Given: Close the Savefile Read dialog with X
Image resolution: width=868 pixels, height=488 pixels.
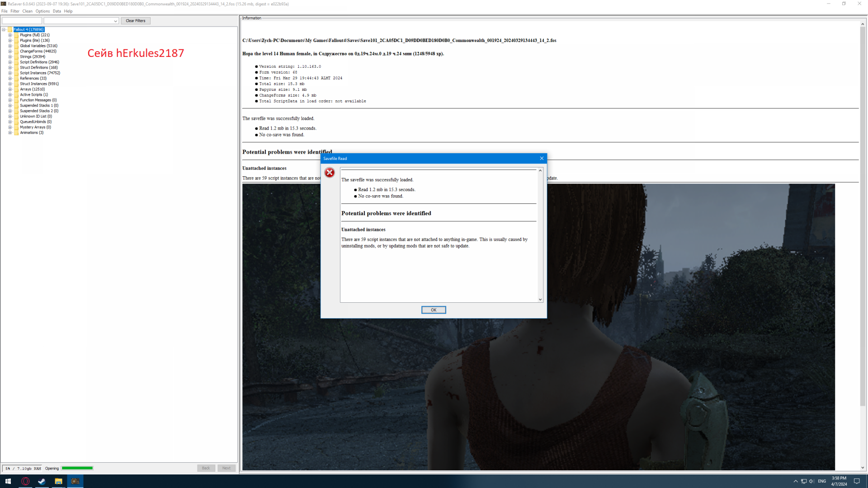Looking at the screenshot, I should (542, 158).
